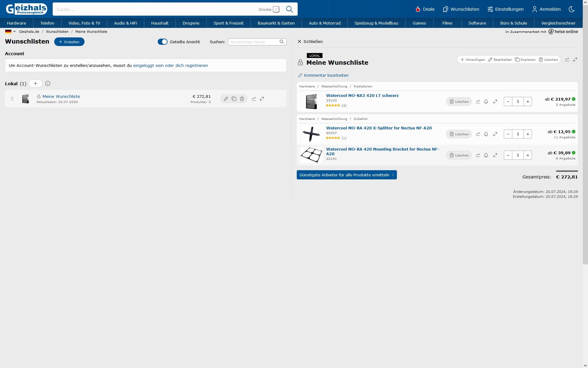Click the price alert bell for MO-RA3 radiator
The height and width of the screenshot is (368, 588).
click(486, 102)
